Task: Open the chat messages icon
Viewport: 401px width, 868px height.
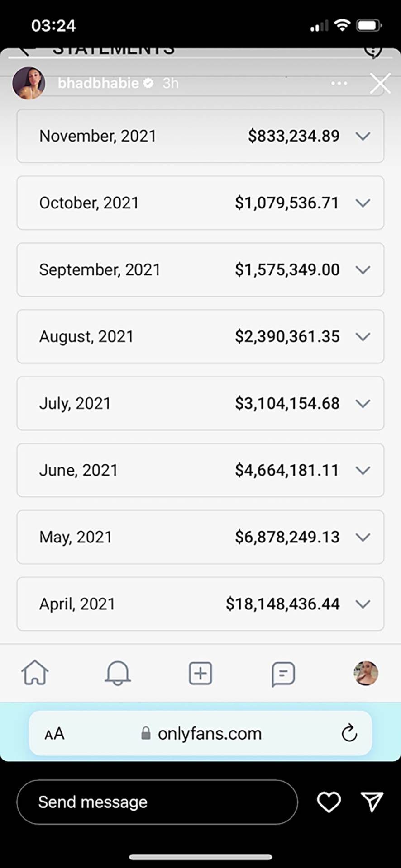Action: tap(283, 674)
